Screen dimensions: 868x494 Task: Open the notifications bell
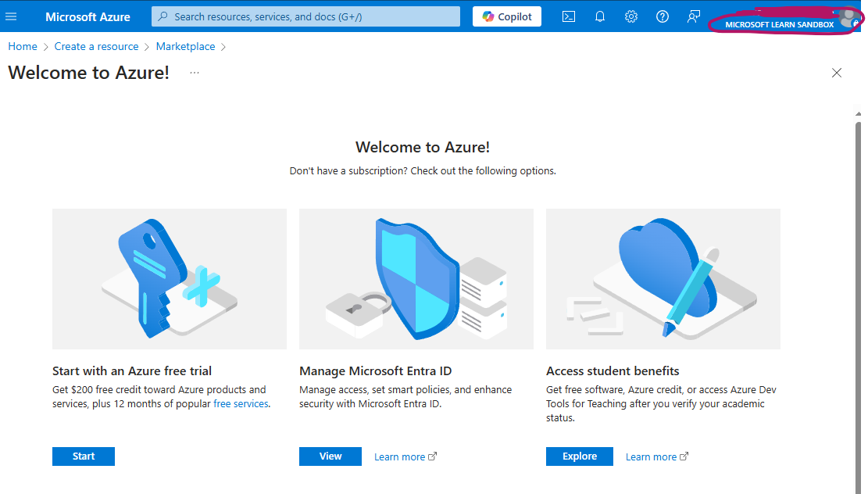[599, 16]
